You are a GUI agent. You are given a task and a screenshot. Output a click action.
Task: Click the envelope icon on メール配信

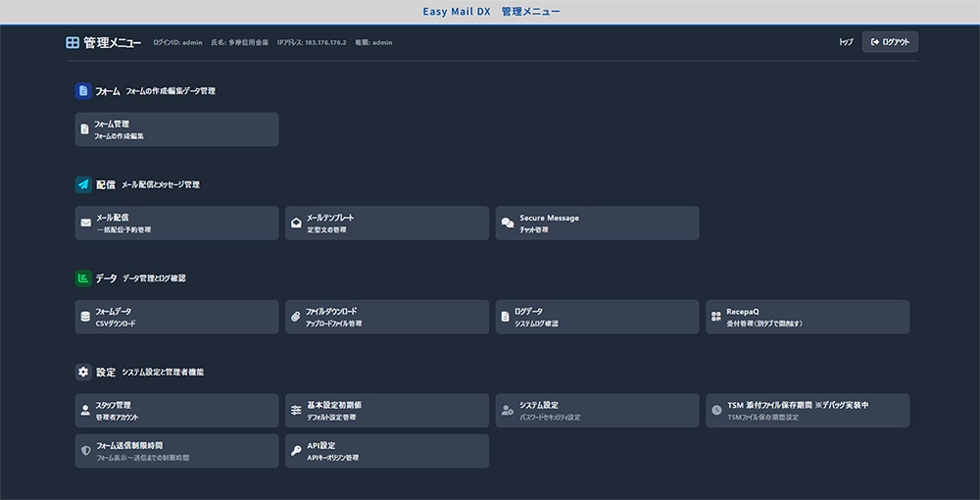(86, 224)
